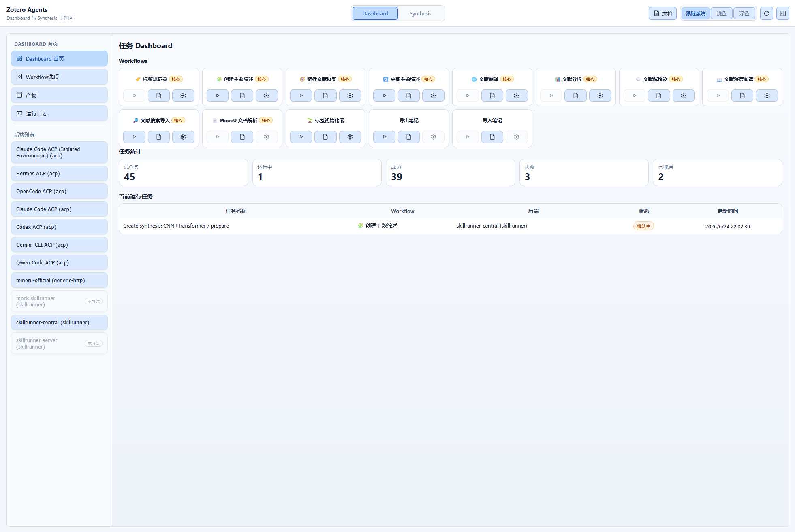Open document icon for 更新主题综述
The width and height of the screenshot is (795, 532).
[x=409, y=96]
